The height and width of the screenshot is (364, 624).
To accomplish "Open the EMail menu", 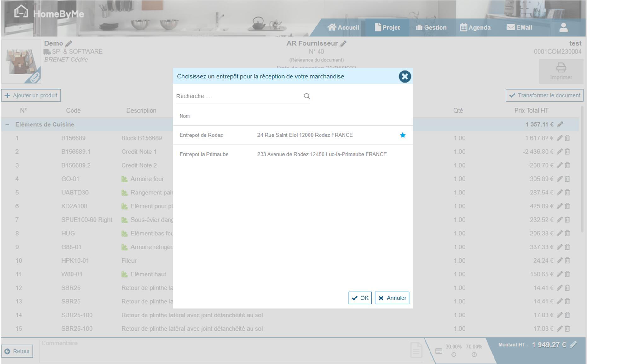I will [x=519, y=27].
